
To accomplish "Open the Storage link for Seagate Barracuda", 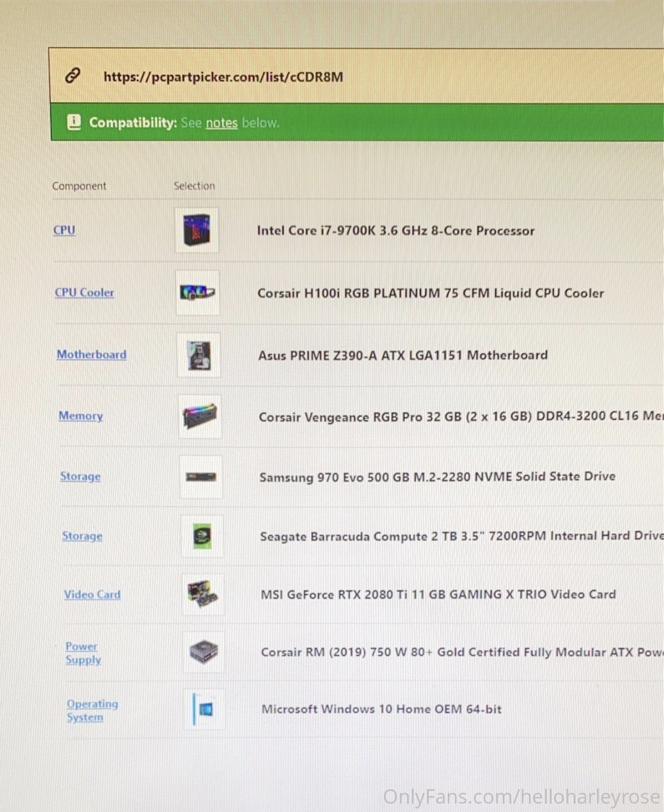I will 82,536.
